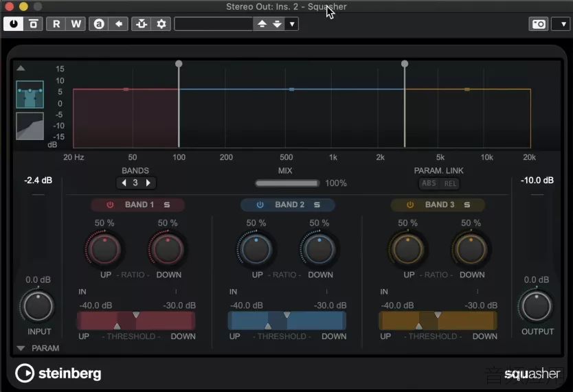
Task: Decrease number of bands with left arrow
Action: [x=124, y=183]
